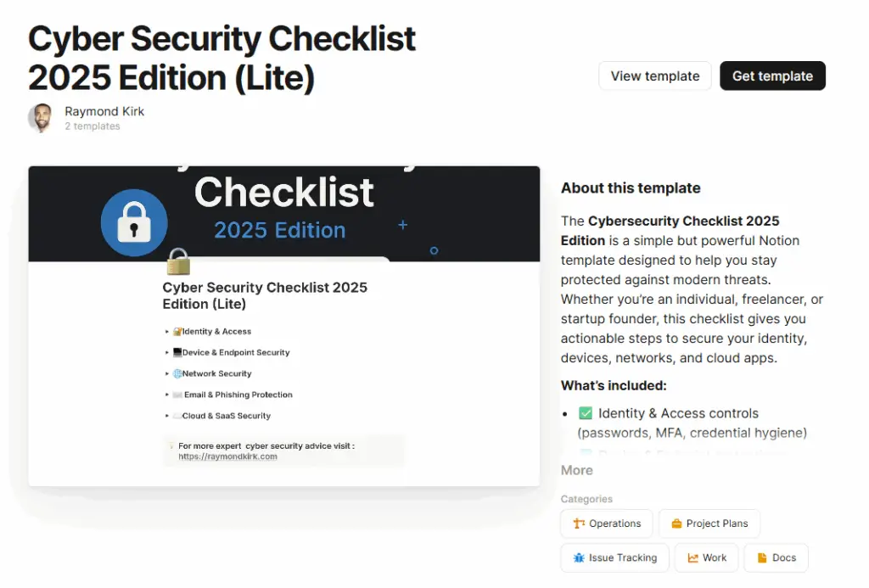Click the Docs page icon
The width and height of the screenshot is (869, 588).
762,557
